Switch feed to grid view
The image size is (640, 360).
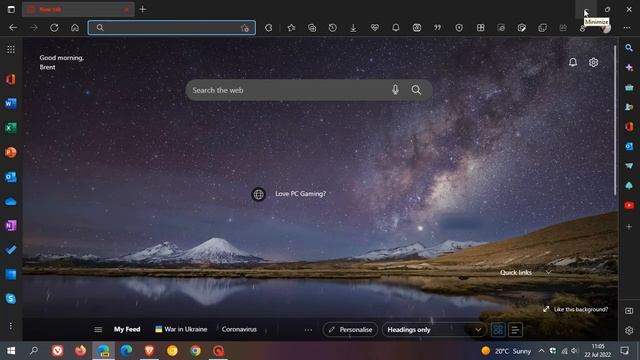click(498, 329)
